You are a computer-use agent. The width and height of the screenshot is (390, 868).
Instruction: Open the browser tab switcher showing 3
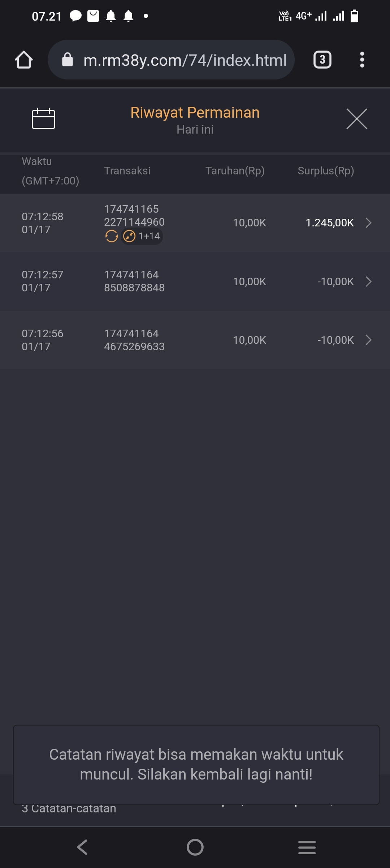322,60
